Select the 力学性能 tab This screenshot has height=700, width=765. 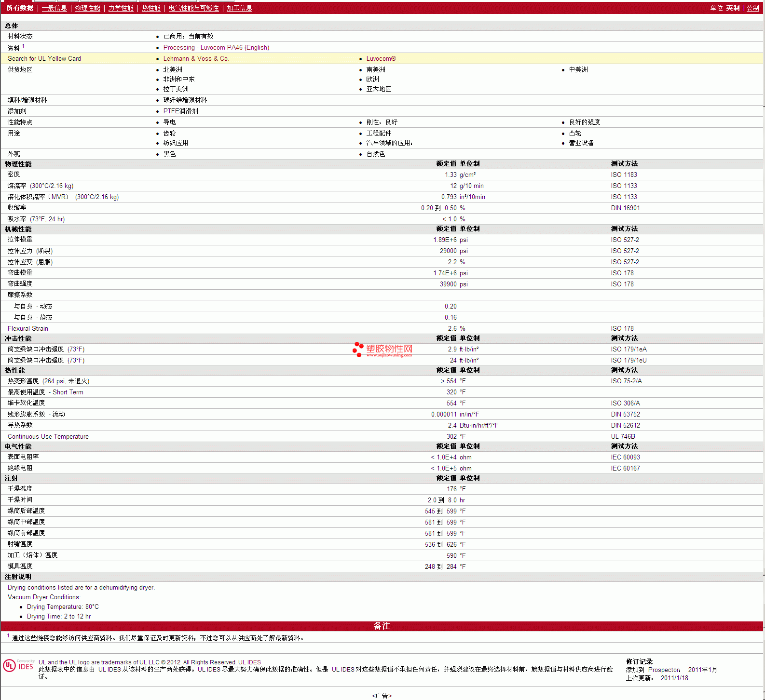tap(121, 8)
